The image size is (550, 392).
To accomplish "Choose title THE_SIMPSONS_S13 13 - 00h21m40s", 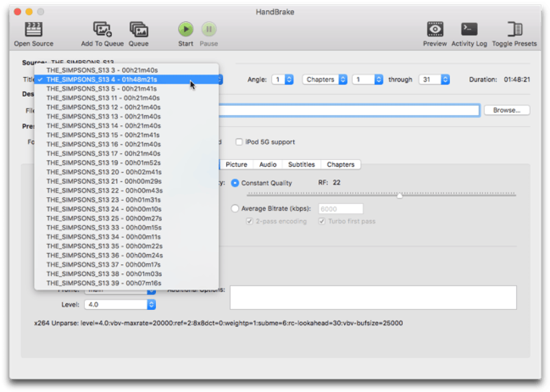I will click(x=126, y=117).
